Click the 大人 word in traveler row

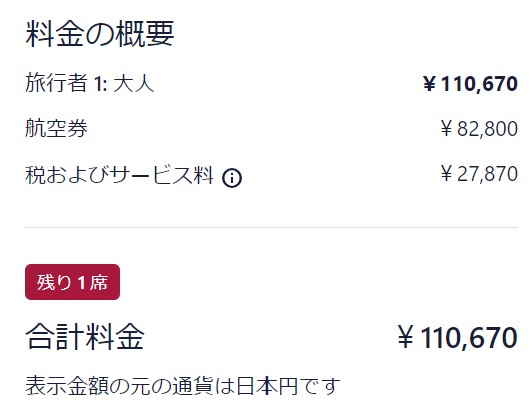click(134, 83)
